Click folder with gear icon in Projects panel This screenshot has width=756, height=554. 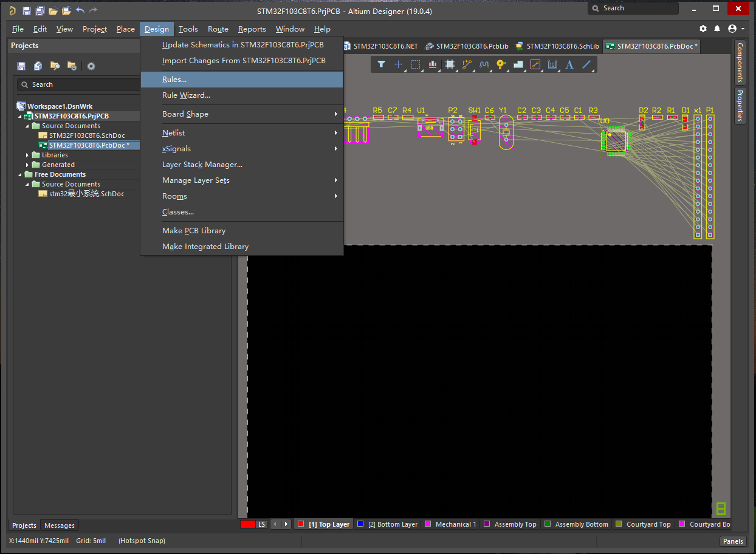click(x=72, y=66)
